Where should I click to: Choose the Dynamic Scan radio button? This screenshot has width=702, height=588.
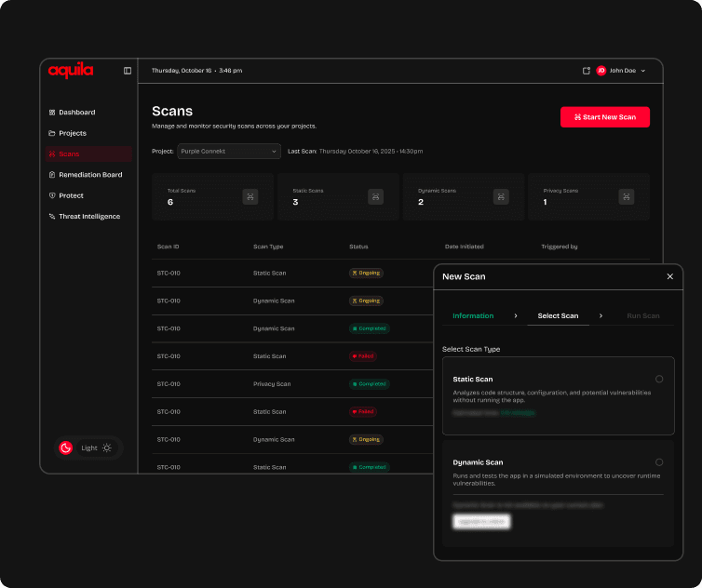pos(659,462)
